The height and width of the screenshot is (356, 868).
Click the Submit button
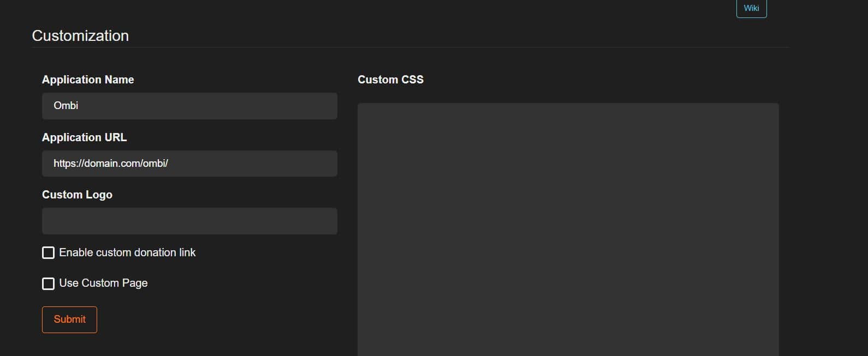pyautogui.click(x=69, y=319)
